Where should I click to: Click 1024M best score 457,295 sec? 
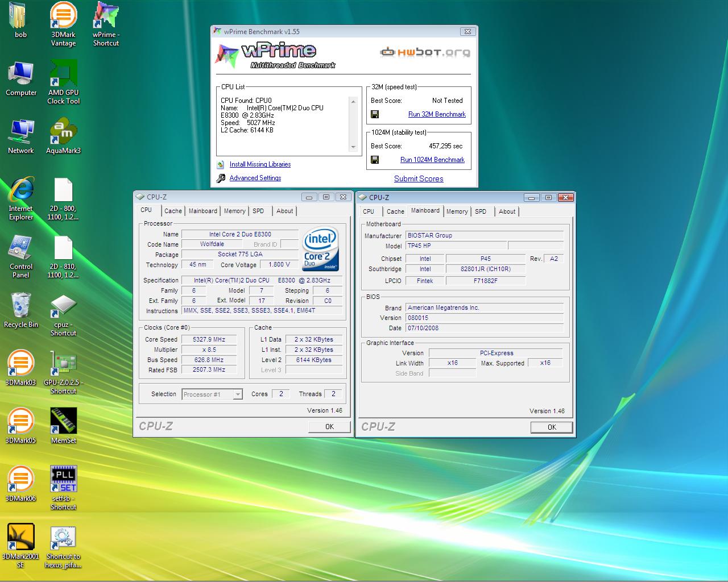tap(446, 146)
